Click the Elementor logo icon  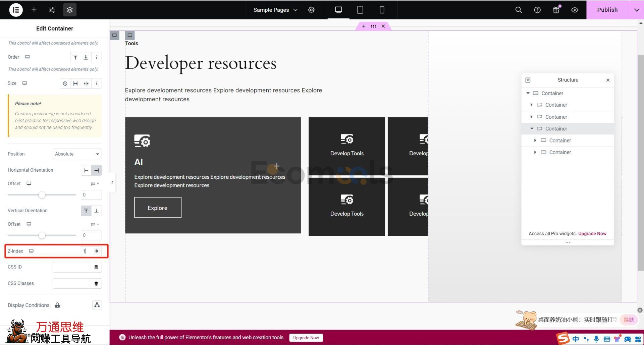(16, 10)
